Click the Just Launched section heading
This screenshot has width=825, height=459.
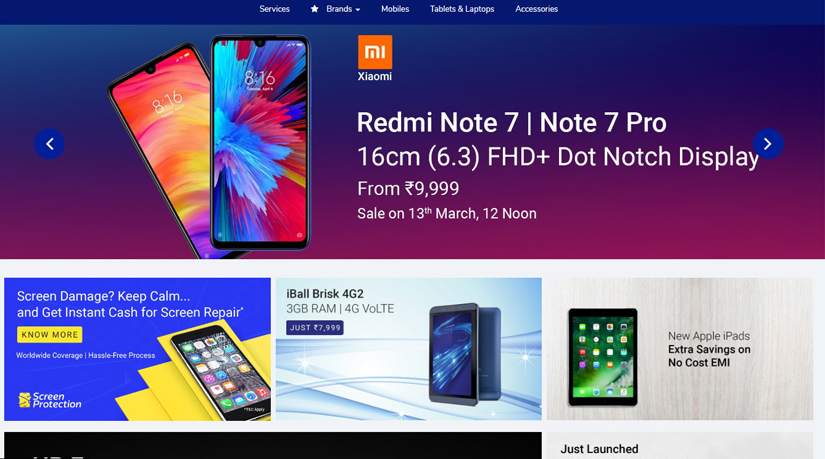(599, 449)
